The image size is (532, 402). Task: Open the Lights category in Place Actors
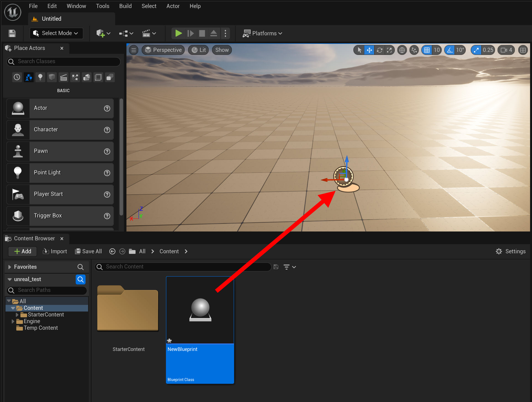pos(40,77)
